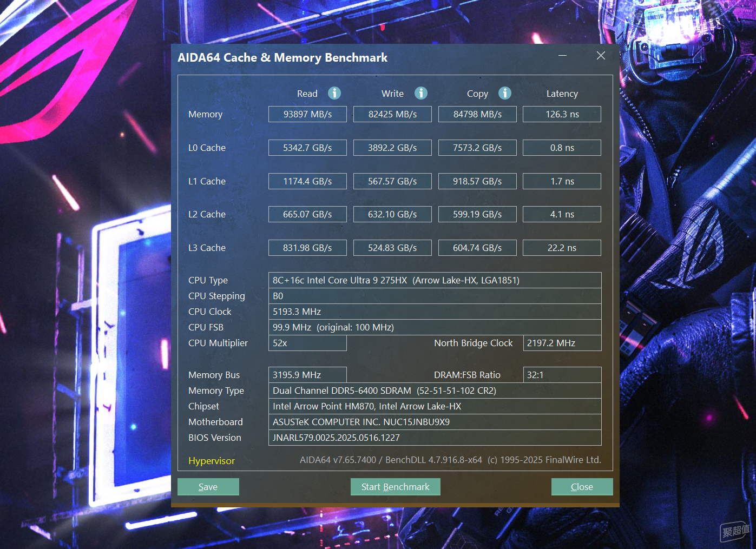Click the CPU Type field Core Ultra 9 275HX
The image size is (756, 549).
coord(435,280)
